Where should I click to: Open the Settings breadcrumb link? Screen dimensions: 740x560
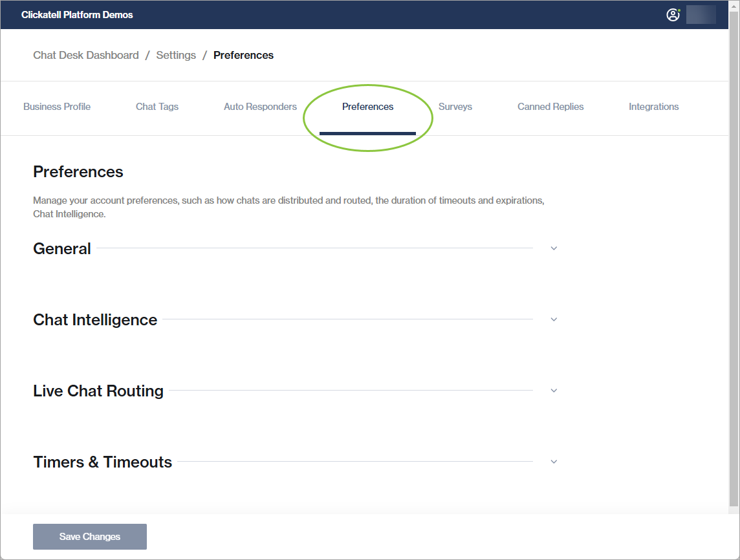pos(176,56)
